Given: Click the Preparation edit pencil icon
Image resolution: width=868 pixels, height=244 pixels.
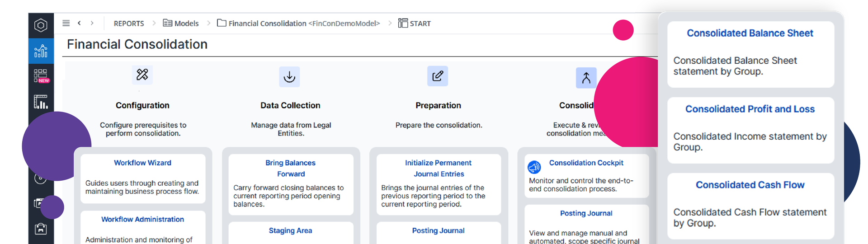Looking at the screenshot, I should pyautogui.click(x=438, y=76).
